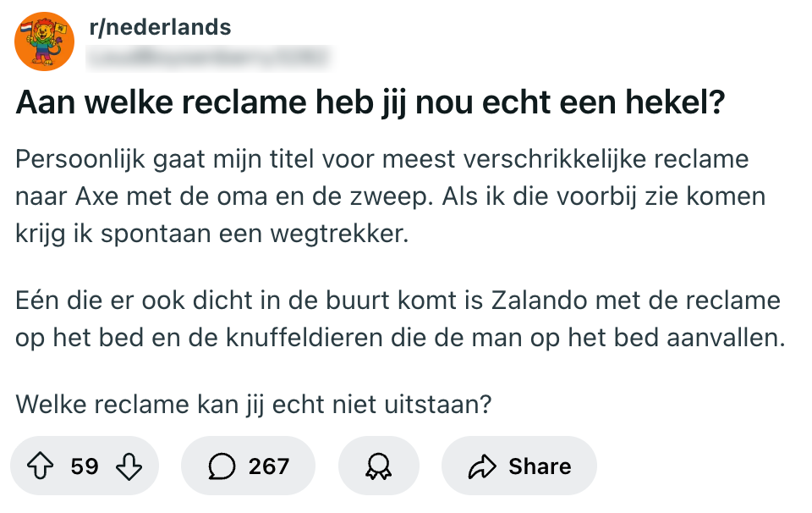This screenshot has height=513, width=812.
Task: Open the r/nederlands lion avatar
Action: (45, 41)
